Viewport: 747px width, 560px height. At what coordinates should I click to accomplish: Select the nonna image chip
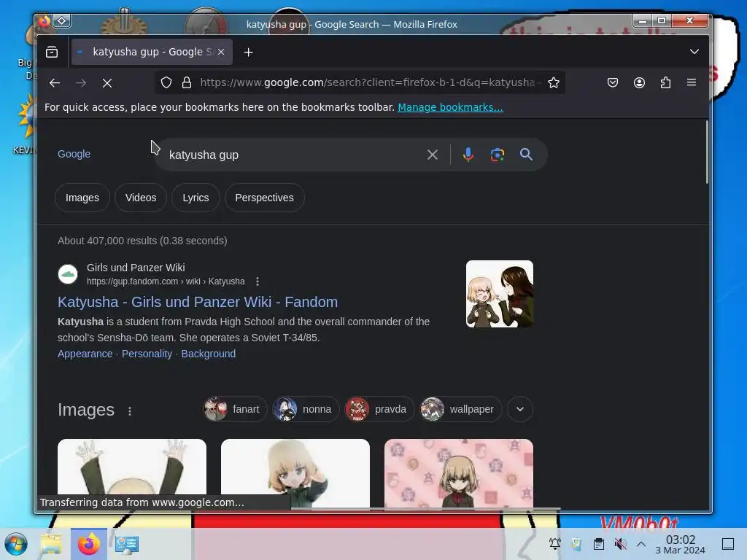tap(305, 409)
